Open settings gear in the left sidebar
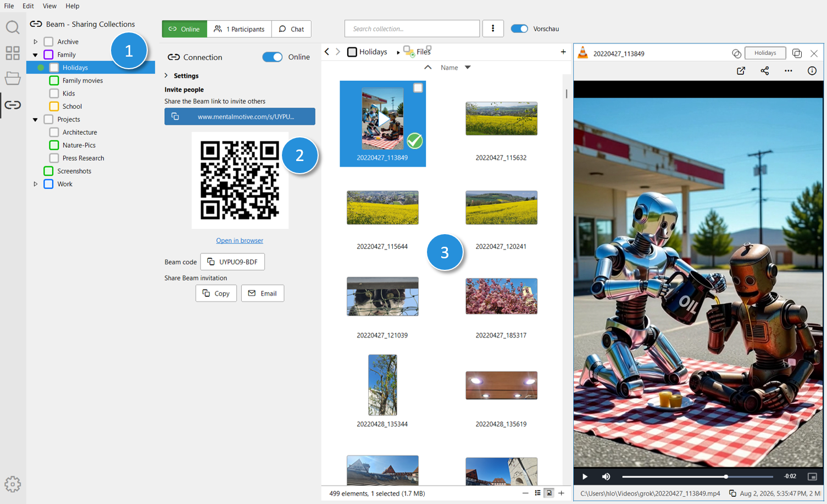The width and height of the screenshot is (827, 504). 13,484
